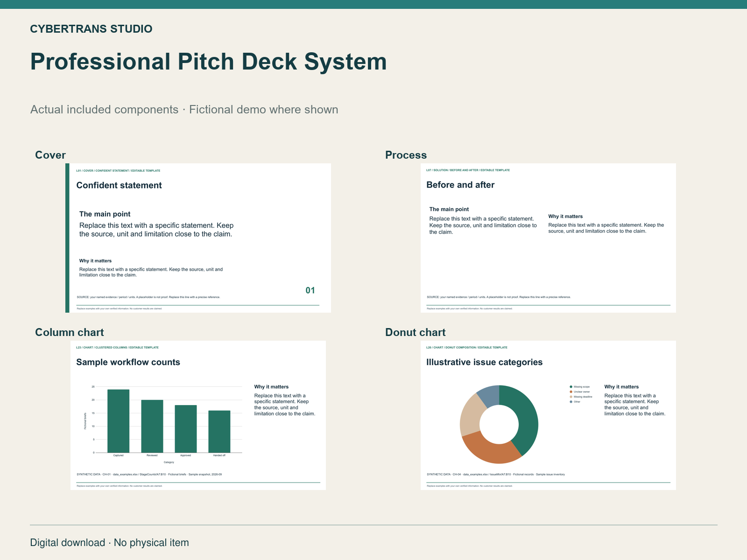Select the 'Before and after' slide title
Screen dimensions: 747x560
(460, 185)
